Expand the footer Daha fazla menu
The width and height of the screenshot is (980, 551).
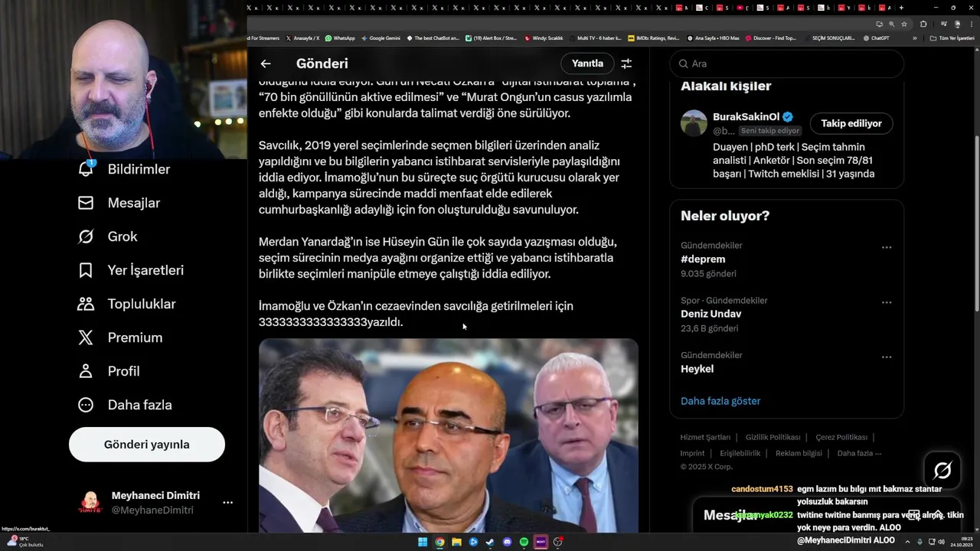[x=859, y=453]
